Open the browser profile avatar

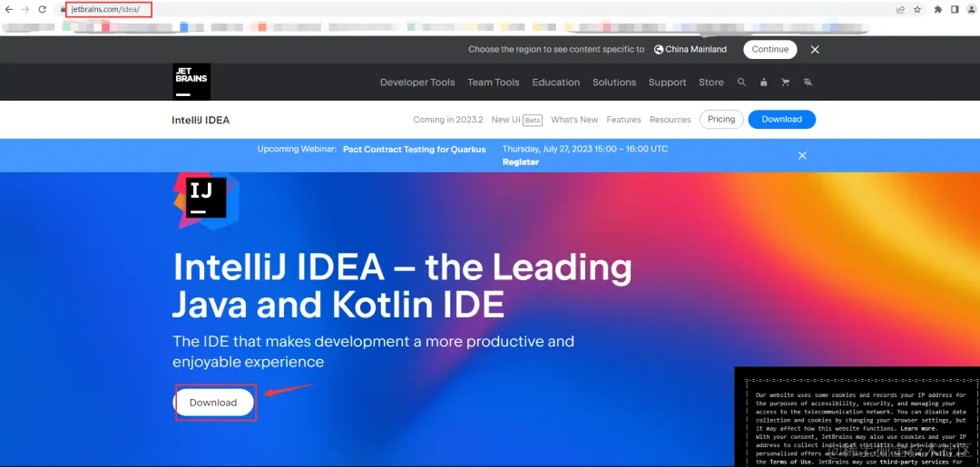972,9
